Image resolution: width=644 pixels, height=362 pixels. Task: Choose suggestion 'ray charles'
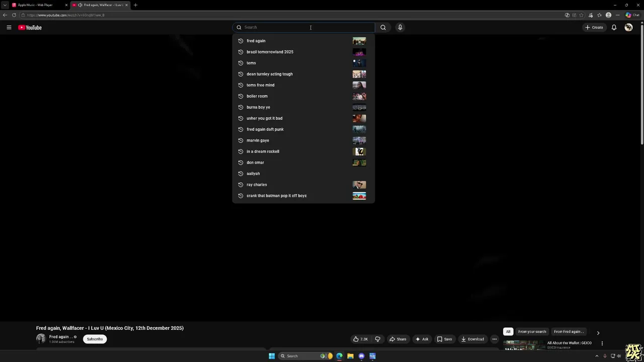pos(303,185)
